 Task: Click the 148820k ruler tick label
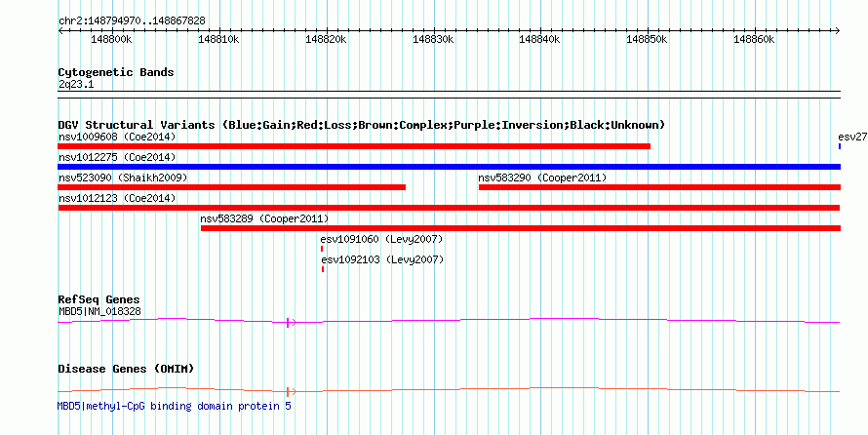pos(326,39)
